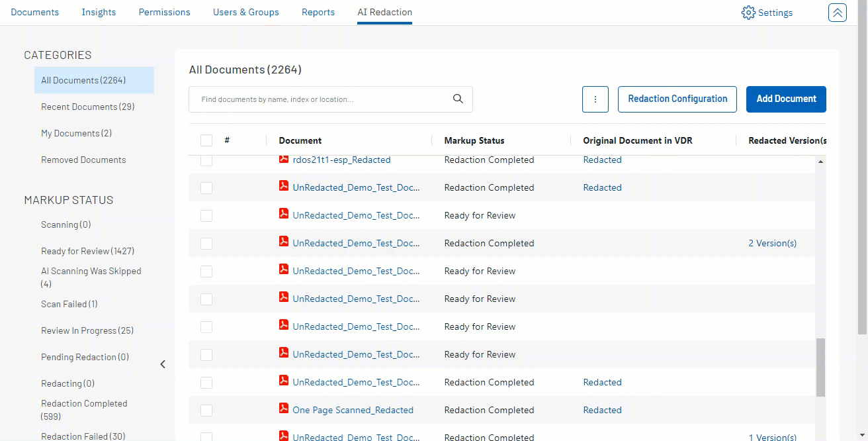Open the rdos21t1-esp_Redacted document
Image resolution: width=868 pixels, height=441 pixels.
(x=341, y=160)
